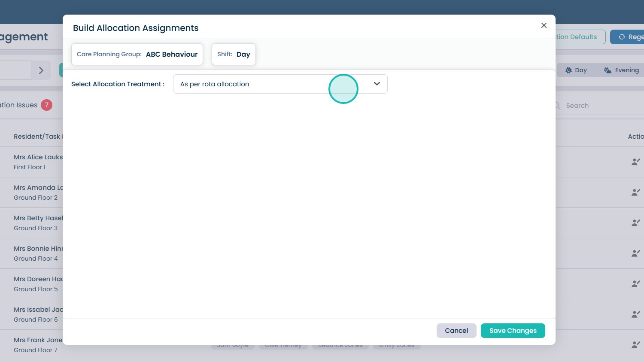Click the Ground Floor 6 room label
Viewport: 644px width, 362px height.
click(x=36, y=319)
